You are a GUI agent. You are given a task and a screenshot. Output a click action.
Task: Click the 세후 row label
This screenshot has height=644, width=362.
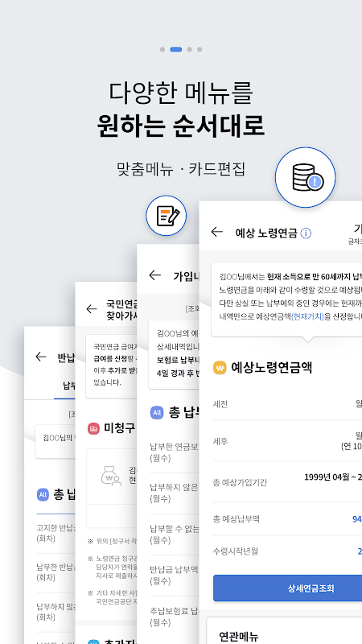pyautogui.click(x=220, y=441)
